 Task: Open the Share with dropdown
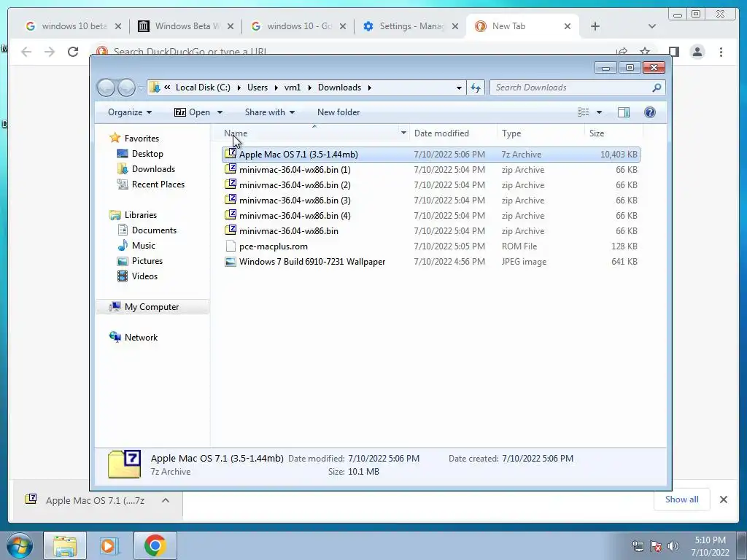pyautogui.click(x=270, y=112)
